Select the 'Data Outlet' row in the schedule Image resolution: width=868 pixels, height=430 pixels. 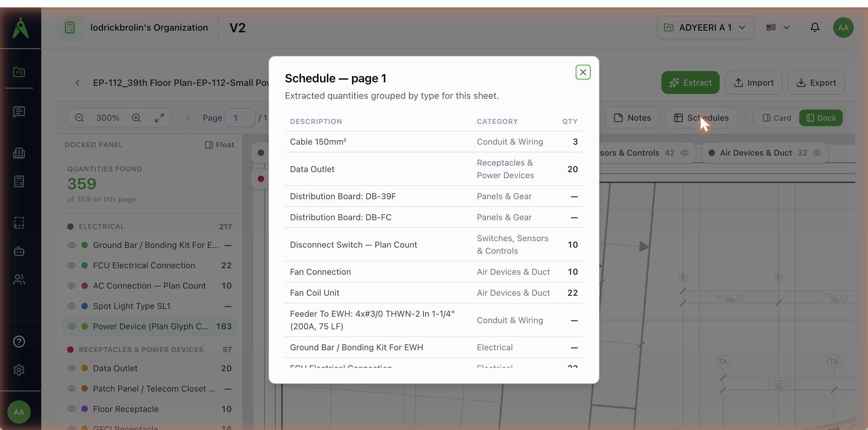(434, 169)
